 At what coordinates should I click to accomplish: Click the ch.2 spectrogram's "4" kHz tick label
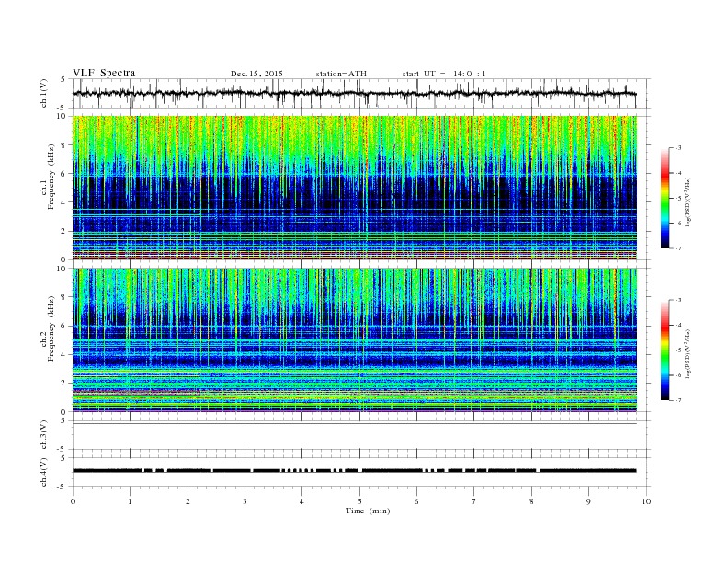[63, 354]
